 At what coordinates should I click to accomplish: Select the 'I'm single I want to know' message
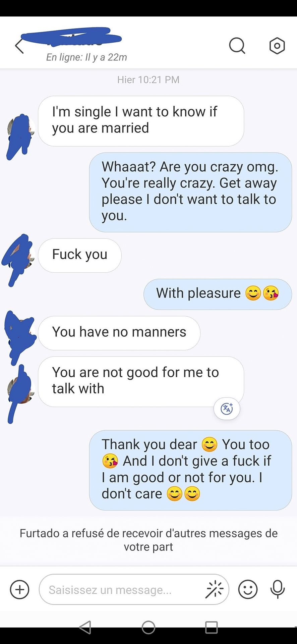click(x=141, y=121)
